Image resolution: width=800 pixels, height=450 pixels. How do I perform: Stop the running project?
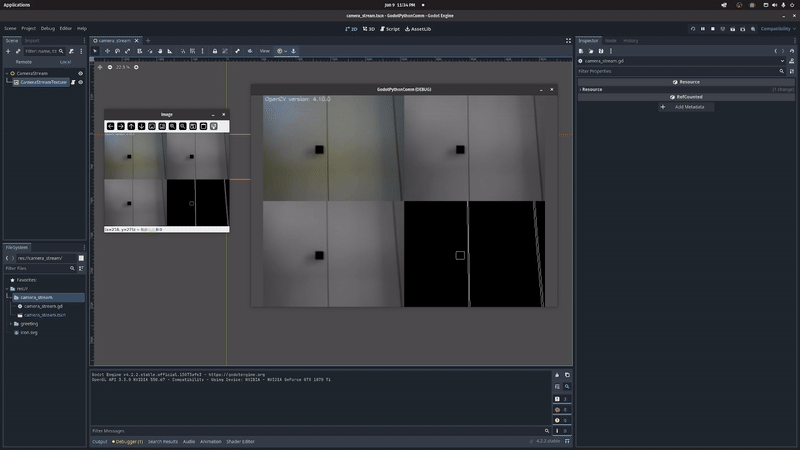pos(713,29)
